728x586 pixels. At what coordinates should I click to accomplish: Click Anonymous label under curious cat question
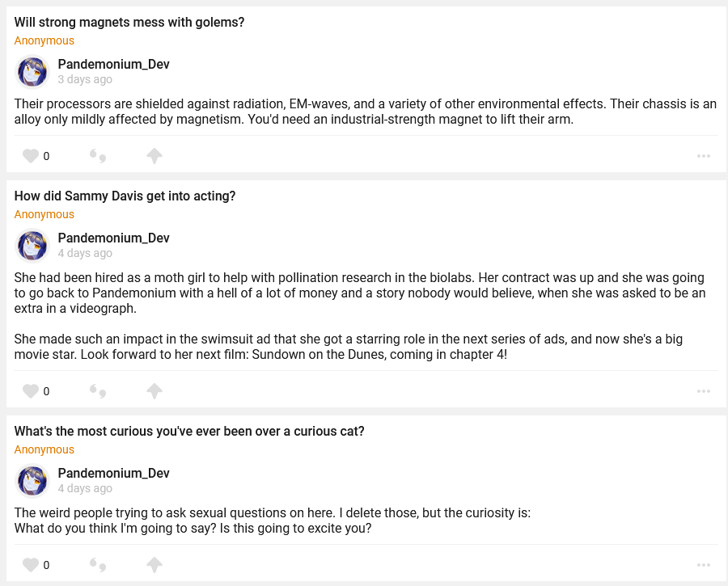(x=44, y=449)
